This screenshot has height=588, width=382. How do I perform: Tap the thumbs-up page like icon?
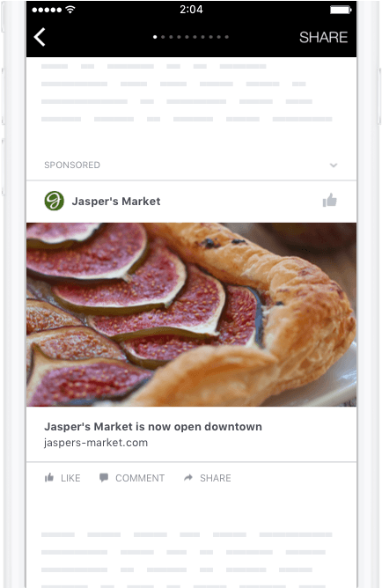(329, 200)
